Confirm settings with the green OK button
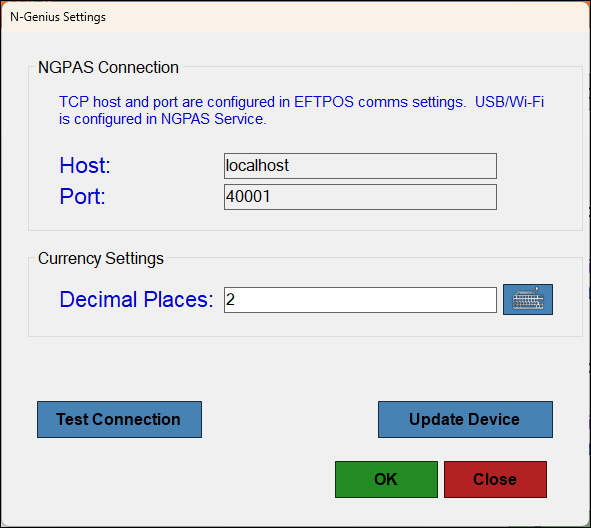 [x=386, y=479]
